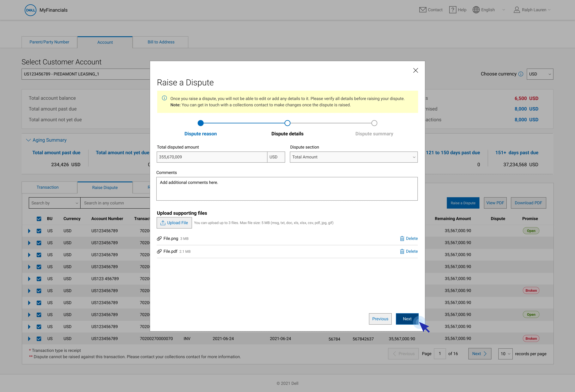Click the Dell logo icon
Image resolution: width=575 pixels, height=392 pixels.
30,10
